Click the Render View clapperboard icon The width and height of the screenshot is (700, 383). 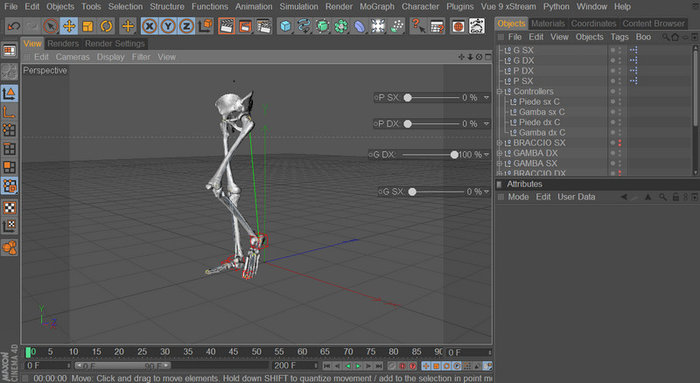pyautogui.click(x=226, y=26)
